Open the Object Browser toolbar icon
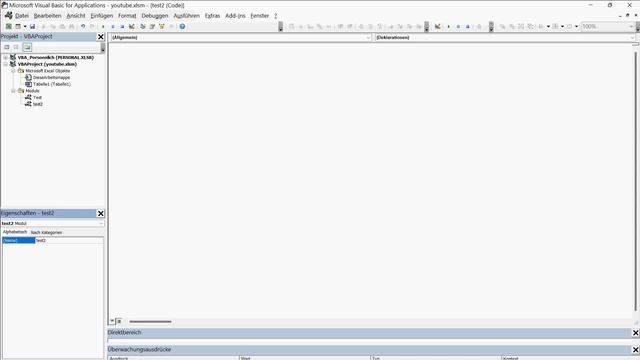 [162, 27]
